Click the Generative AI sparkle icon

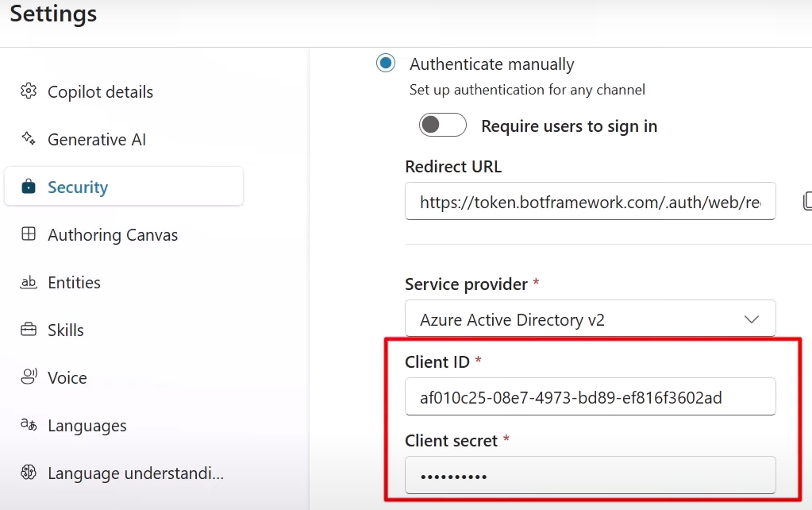click(29, 139)
